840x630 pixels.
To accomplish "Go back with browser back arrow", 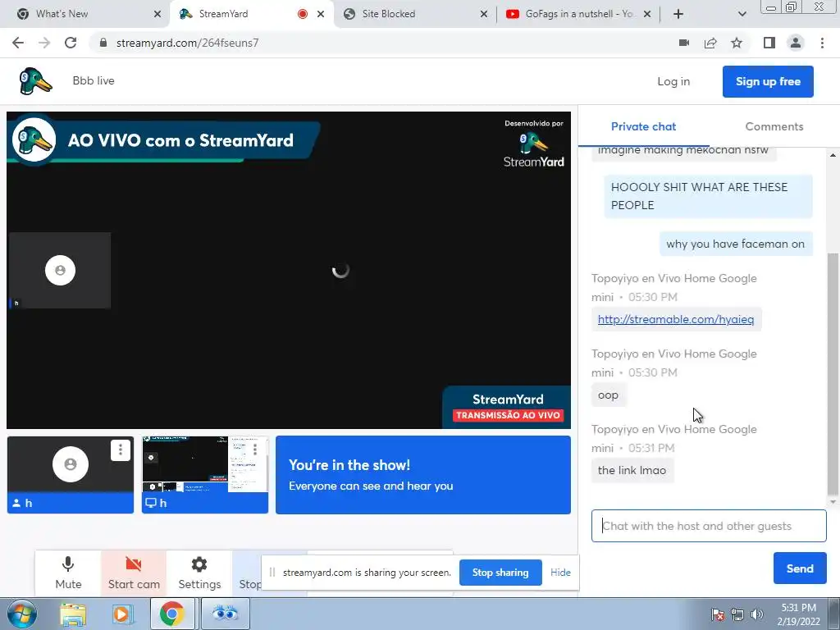I will [x=18, y=43].
